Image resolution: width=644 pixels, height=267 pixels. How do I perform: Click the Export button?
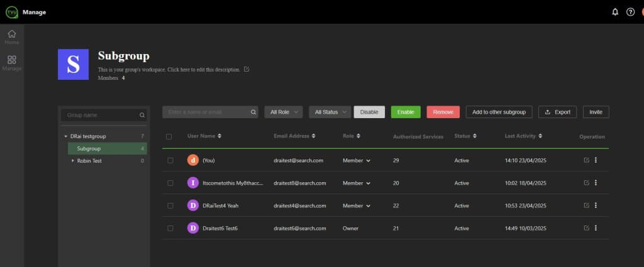tap(557, 112)
